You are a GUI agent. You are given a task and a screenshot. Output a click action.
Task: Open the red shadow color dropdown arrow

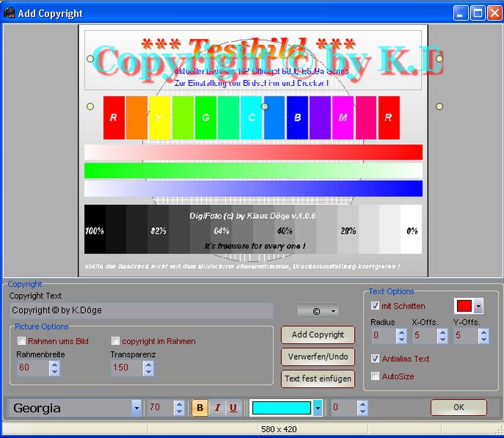(x=478, y=306)
